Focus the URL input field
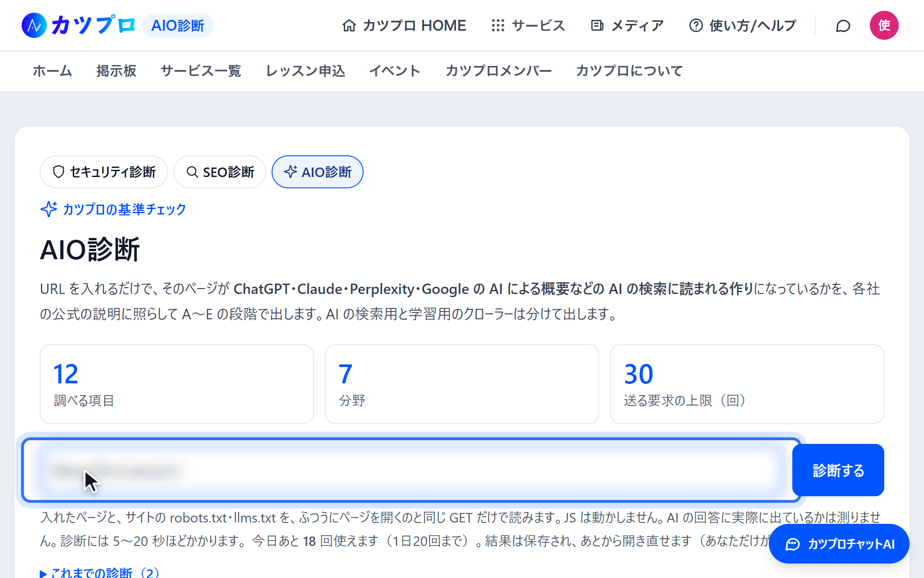The height and width of the screenshot is (578, 924). tap(411, 470)
